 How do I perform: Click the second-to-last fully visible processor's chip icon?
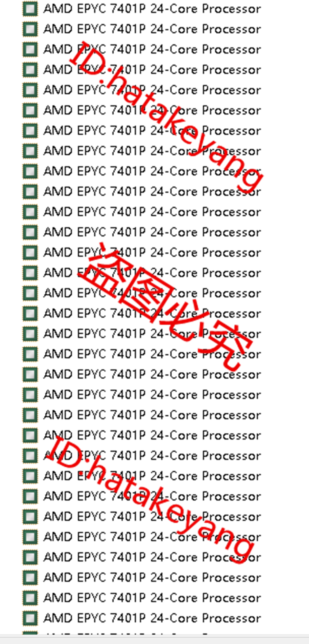coord(30,598)
